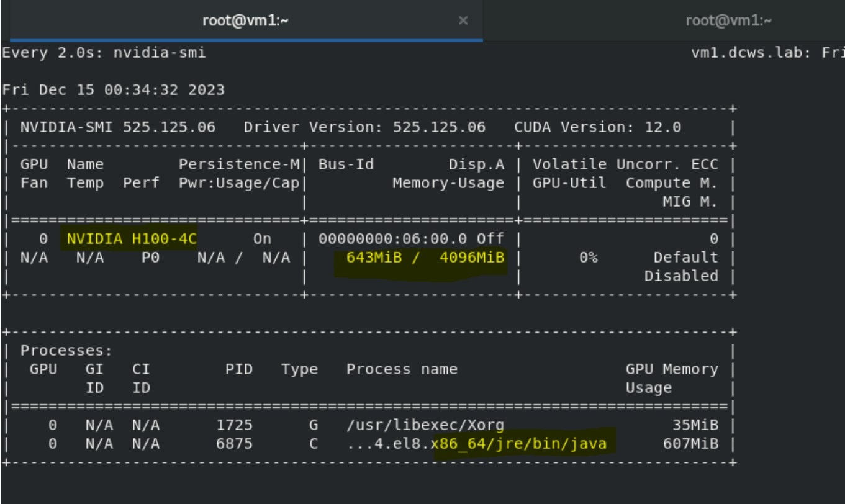Switch to the inactive root@vm1:~ tab on the right

pyautogui.click(x=728, y=20)
